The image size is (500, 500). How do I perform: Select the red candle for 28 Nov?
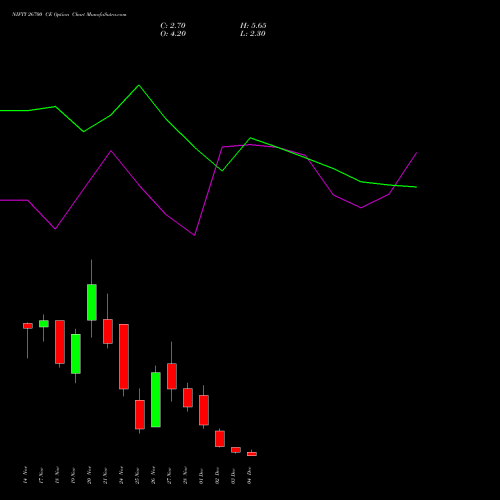[x=188, y=397]
